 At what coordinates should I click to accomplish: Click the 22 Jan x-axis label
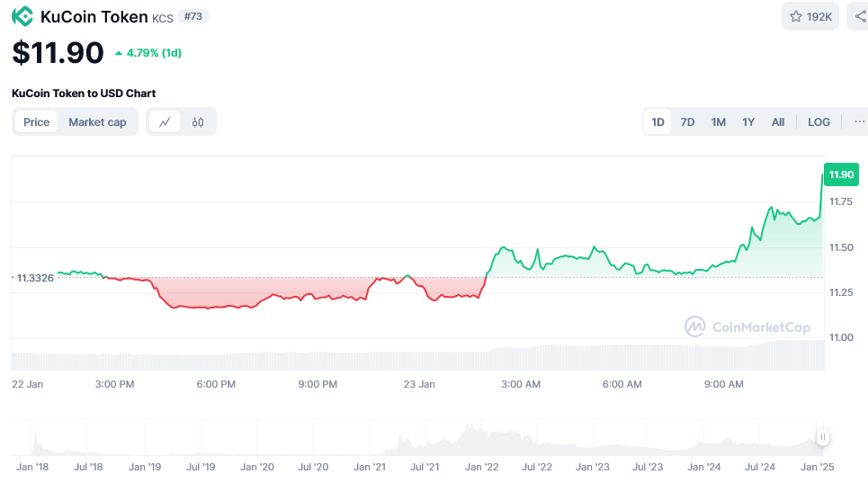coord(27,384)
